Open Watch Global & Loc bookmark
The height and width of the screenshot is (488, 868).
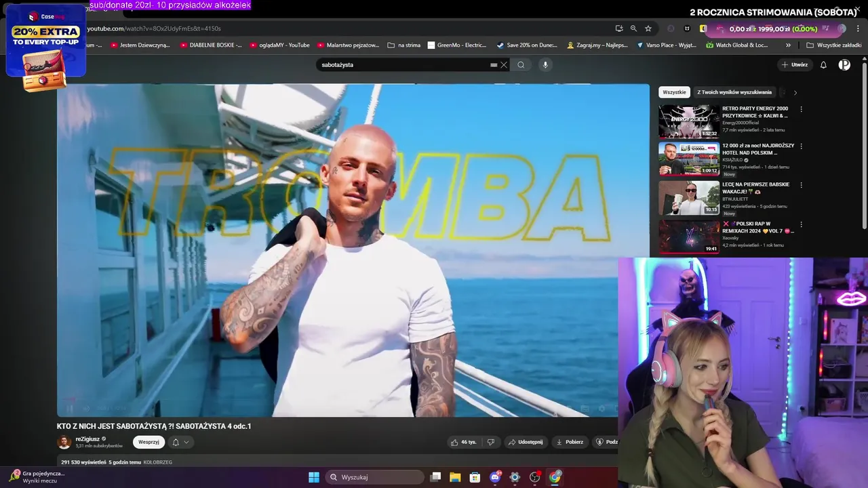(x=737, y=45)
